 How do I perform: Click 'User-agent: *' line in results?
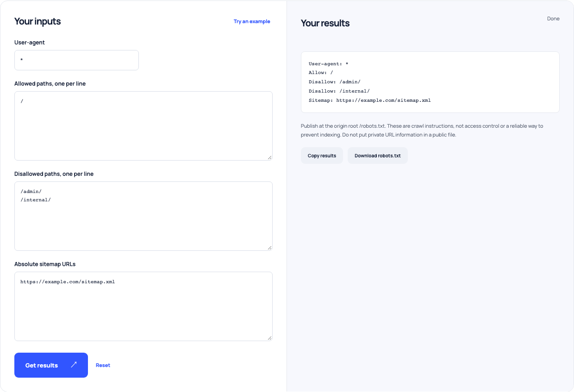click(x=328, y=63)
